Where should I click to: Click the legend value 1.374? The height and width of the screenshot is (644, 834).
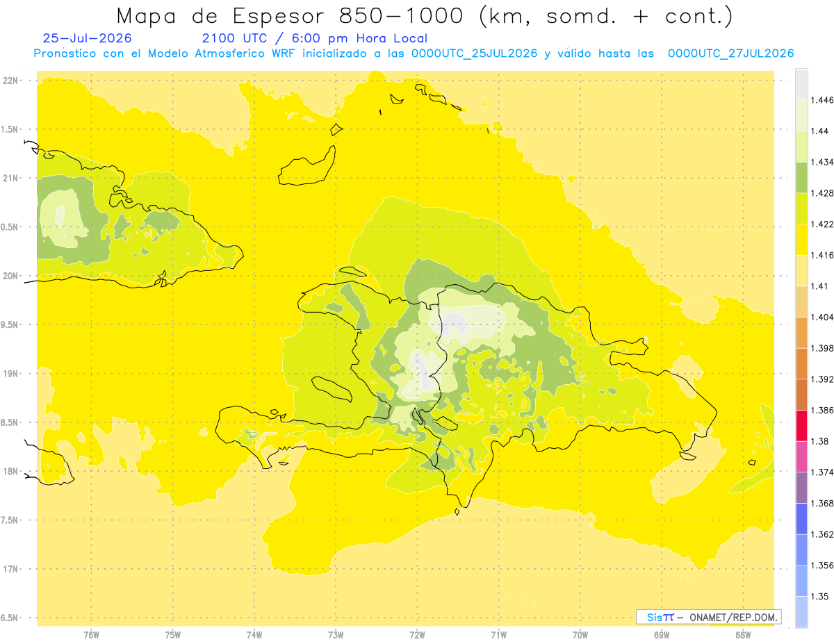tap(822, 472)
